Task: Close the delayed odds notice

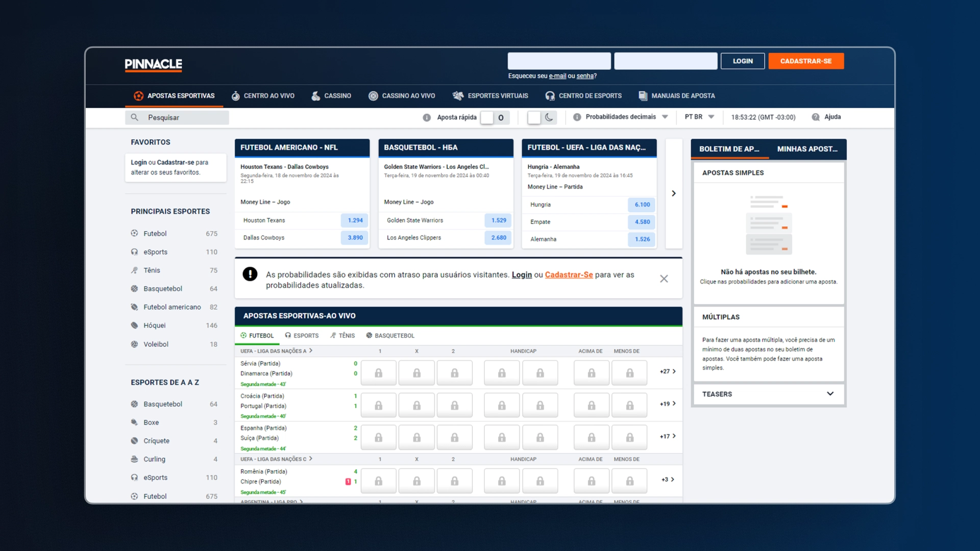Action: [x=664, y=279]
